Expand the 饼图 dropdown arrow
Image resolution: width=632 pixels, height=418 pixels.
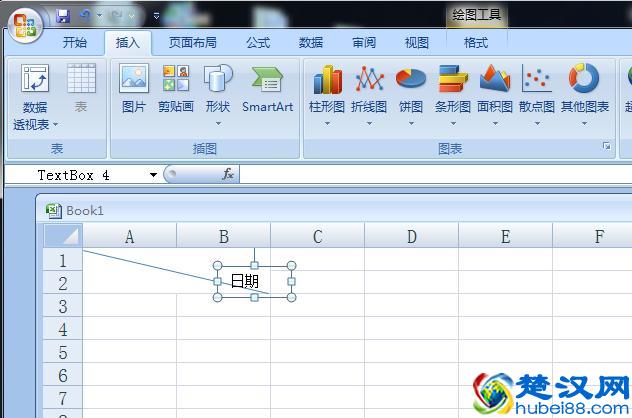[411, 123]
